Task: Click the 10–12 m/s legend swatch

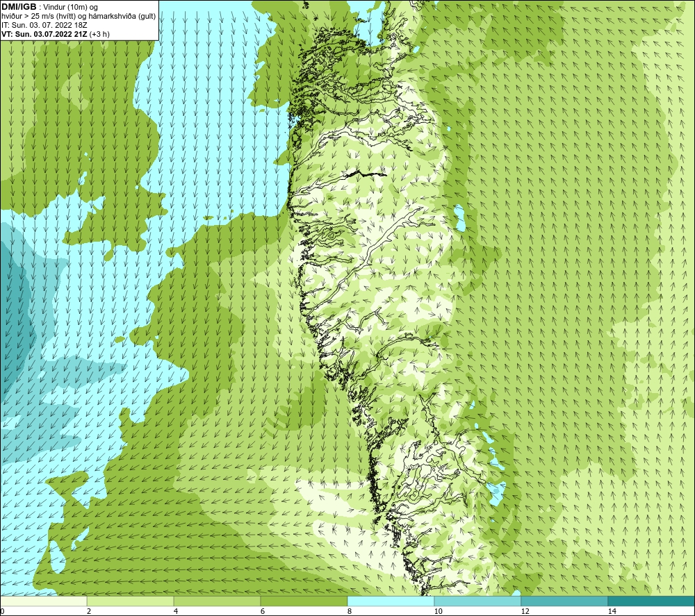Action: point(478,601)
